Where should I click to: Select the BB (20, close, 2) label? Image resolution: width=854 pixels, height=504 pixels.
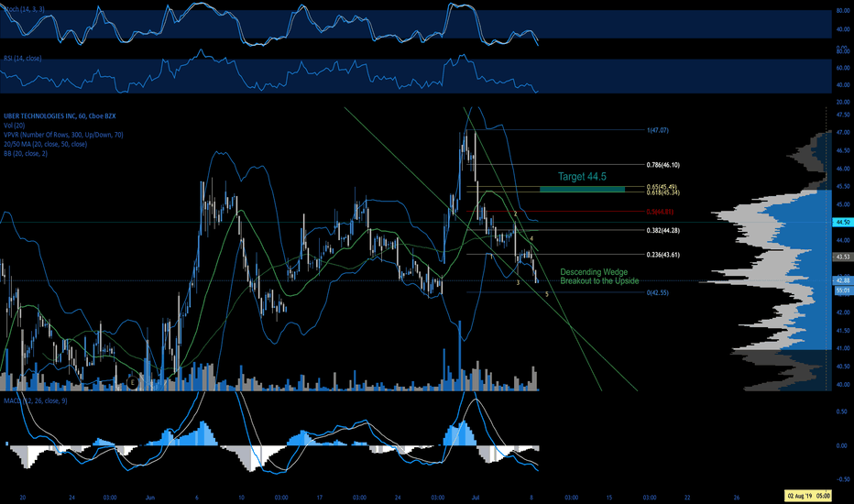(x=26, y=153)
